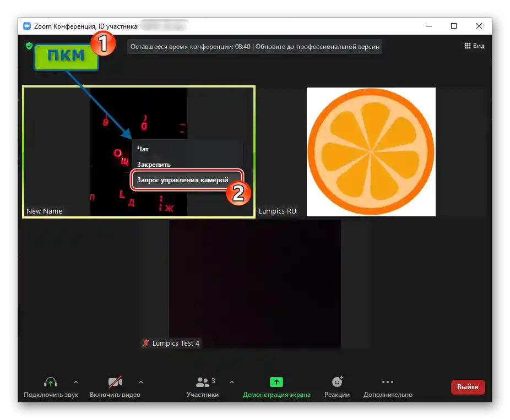Open the Реакции emoji icon
This screenshot has width=510, height=420.
pyautogui.click(x=337, y=381)
